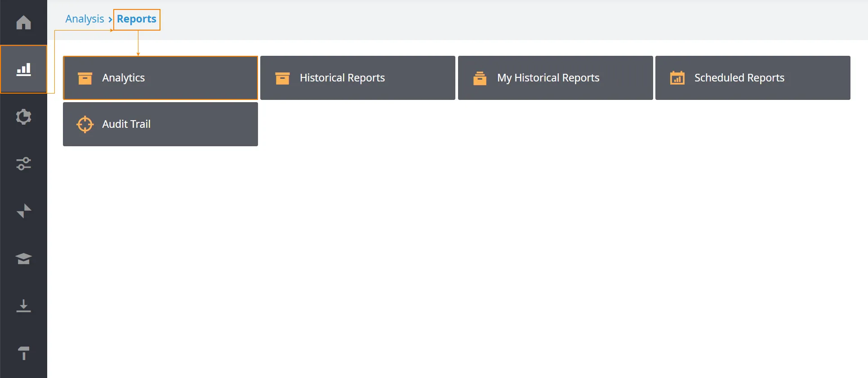Select the Analysis bar chart sidebar icon

23,69
